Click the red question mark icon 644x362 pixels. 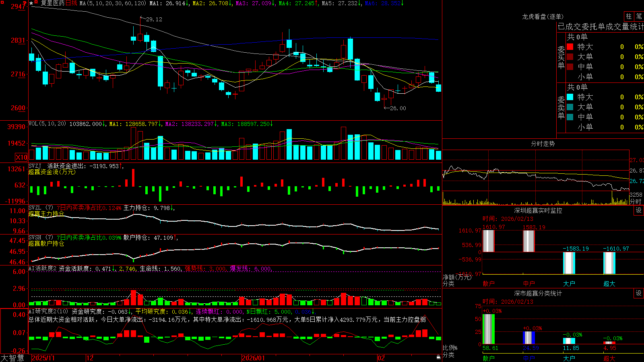click(25, 4)
